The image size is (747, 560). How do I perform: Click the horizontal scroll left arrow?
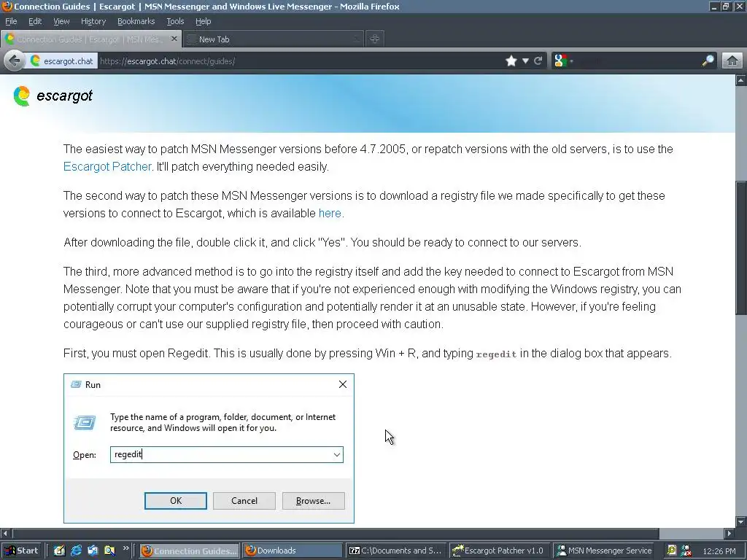coord(5,533)
